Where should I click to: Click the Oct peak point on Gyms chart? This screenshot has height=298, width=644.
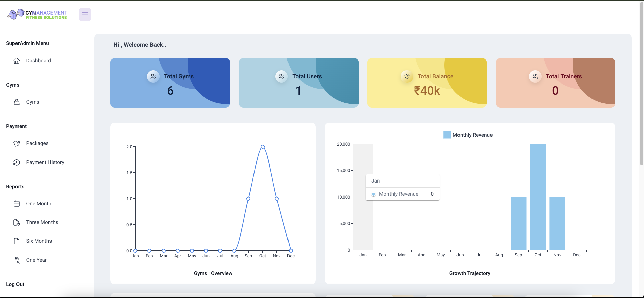point(263,147)
